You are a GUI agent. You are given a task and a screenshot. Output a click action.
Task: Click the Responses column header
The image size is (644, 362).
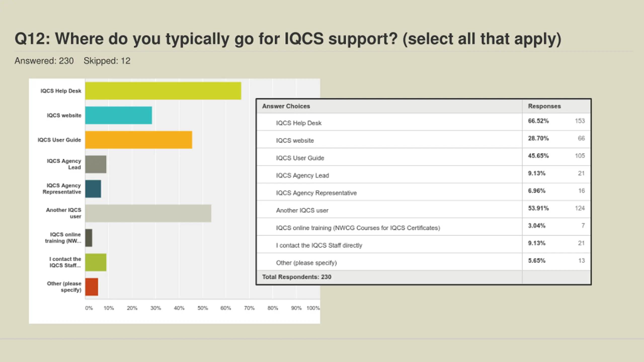click(544, 106)
